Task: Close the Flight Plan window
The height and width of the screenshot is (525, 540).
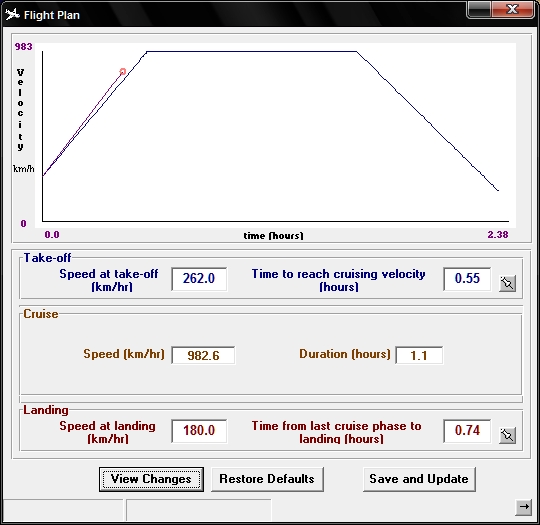Action: [x=512, y=9]
